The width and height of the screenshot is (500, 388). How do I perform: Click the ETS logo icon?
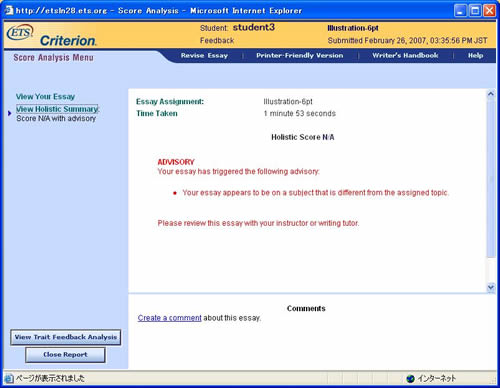(20, 33)
